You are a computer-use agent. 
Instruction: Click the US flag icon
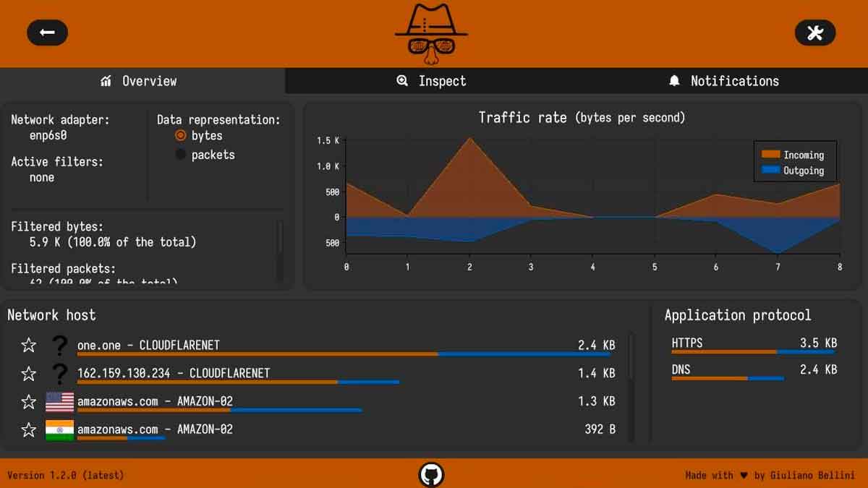coord(59,402)
